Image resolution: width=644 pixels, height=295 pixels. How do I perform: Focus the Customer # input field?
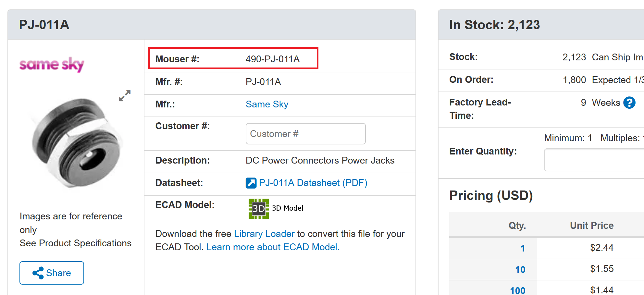click(305, 134)
